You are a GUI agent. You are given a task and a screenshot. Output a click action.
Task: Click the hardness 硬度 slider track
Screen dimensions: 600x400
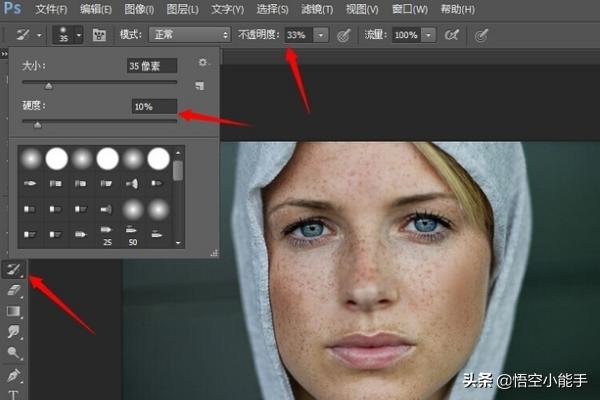pyautogui.click(x=100, y=123)
